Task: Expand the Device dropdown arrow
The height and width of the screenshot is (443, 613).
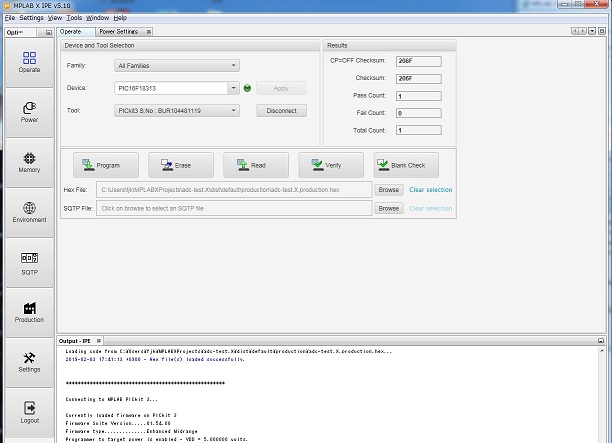Action: click(x=233, y=88)
